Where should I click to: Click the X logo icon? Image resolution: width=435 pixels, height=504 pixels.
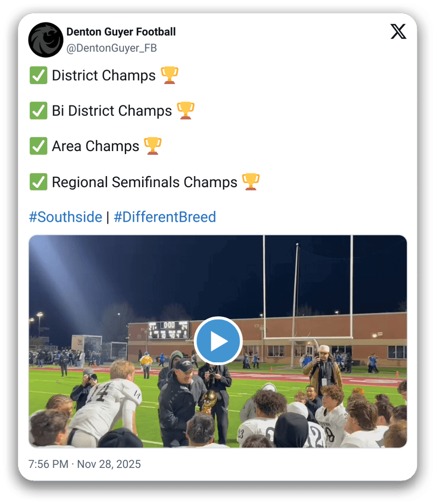(x=398, y=32)
